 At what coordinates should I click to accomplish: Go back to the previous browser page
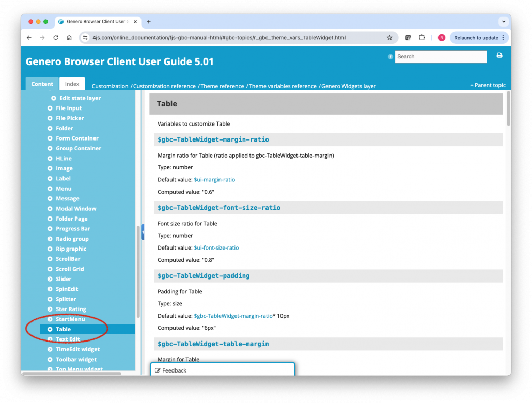pyautogui.click(x=29, y=38)
